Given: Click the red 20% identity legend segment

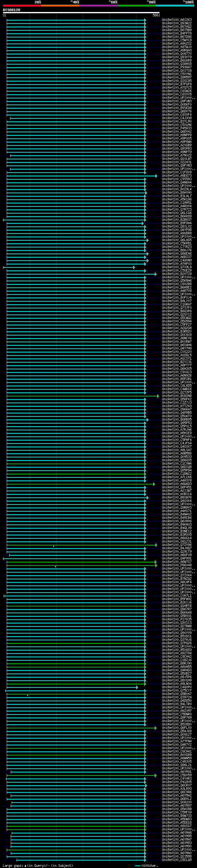Looking at the screenshot, I should point(22,6).
